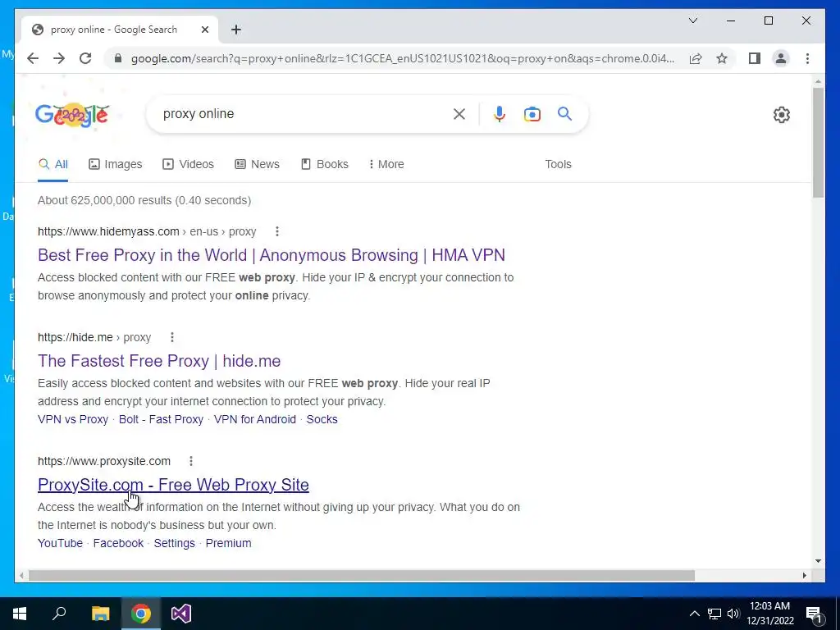Share this page from the address bar

(696, 58)
